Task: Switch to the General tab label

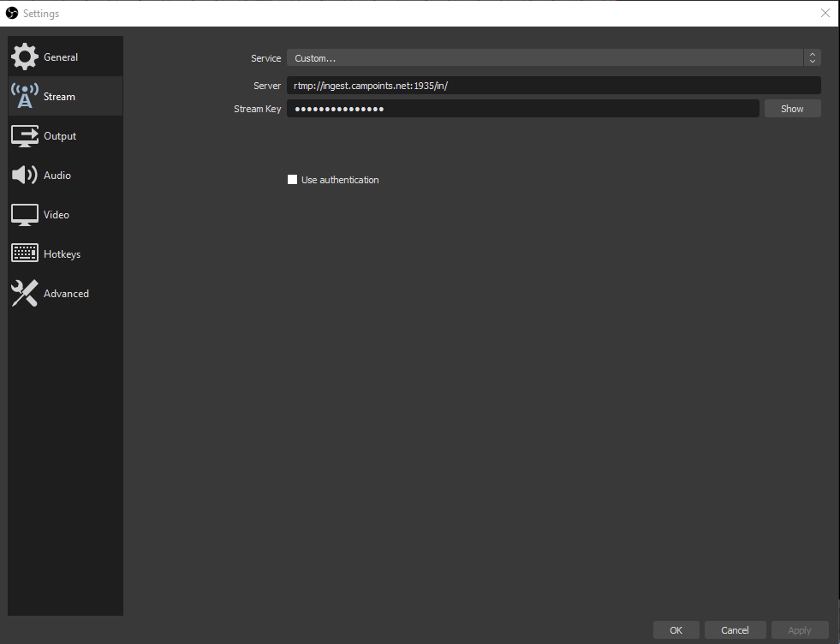Action: point(61,57)
